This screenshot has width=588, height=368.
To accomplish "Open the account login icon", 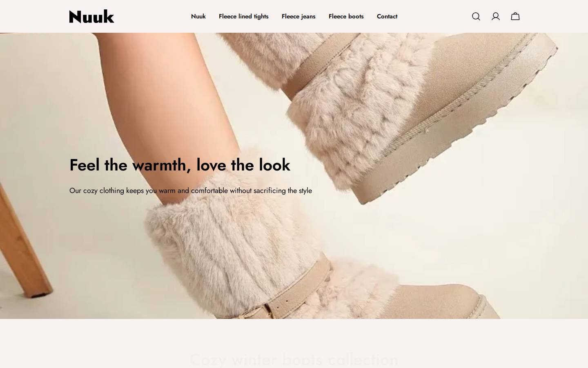I will tap(496, 16).
